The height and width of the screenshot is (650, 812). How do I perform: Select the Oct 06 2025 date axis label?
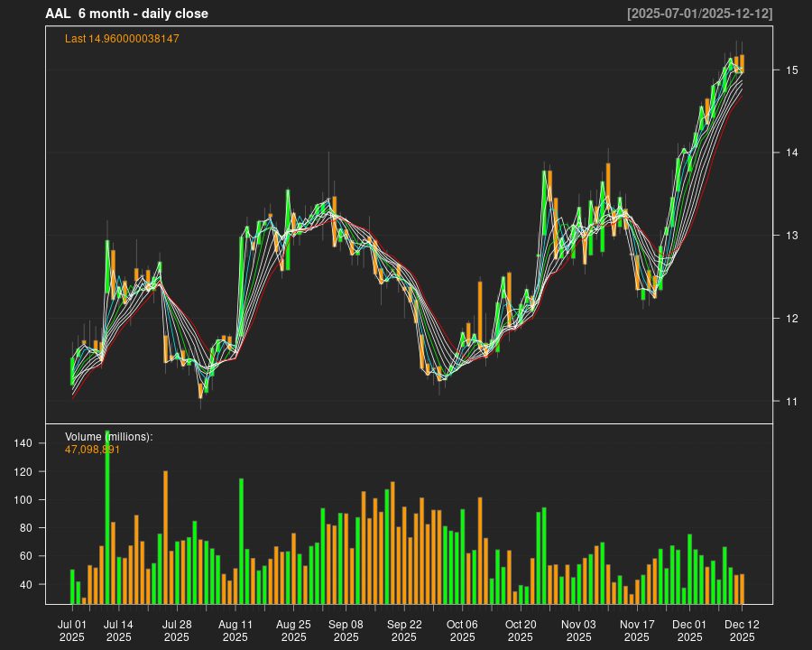[462, 630]
